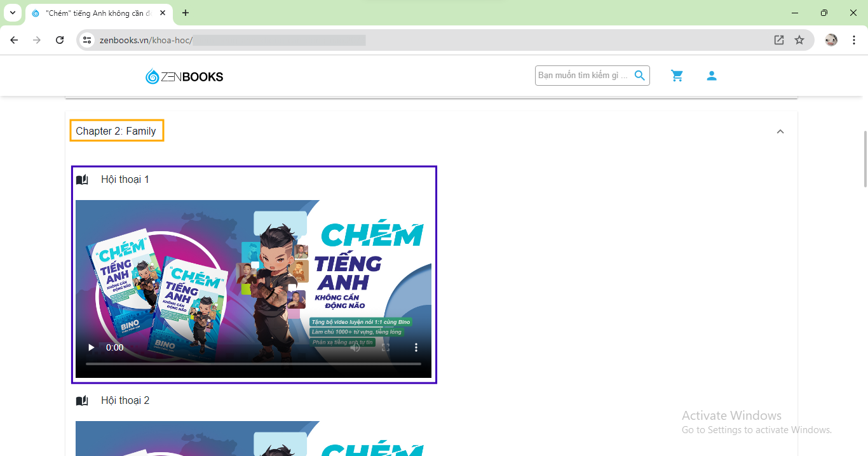Mute the Hội thoại 1 video
Viewport: 868px width, 456px height.
[355, 347]
